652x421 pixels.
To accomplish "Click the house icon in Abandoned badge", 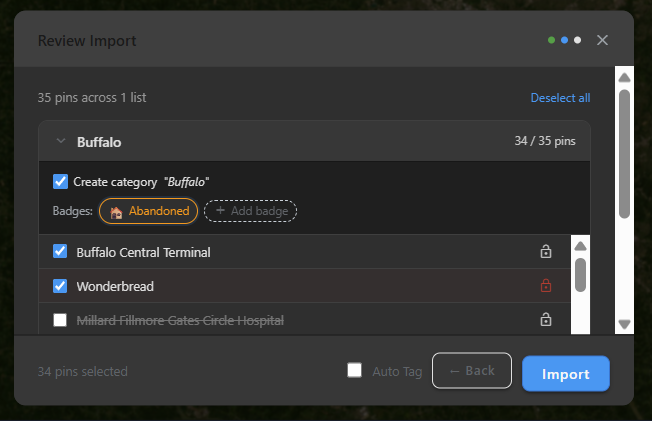I will (116, 212).
